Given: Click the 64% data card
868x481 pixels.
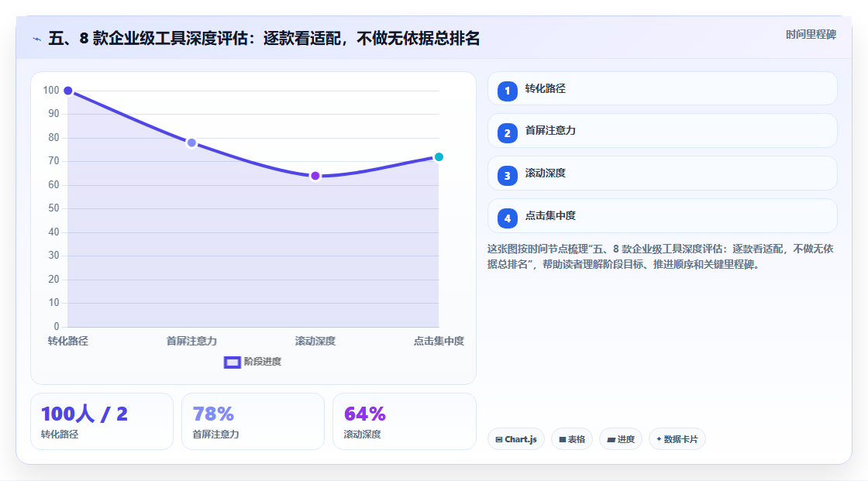Looking at the screenshot, I should pyautogui.click(x=404, y=421).
